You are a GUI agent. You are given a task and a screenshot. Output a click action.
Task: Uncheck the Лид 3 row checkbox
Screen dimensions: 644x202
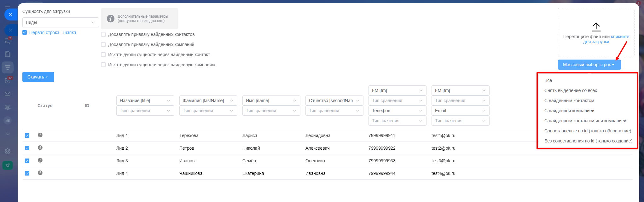click(27, 161)
